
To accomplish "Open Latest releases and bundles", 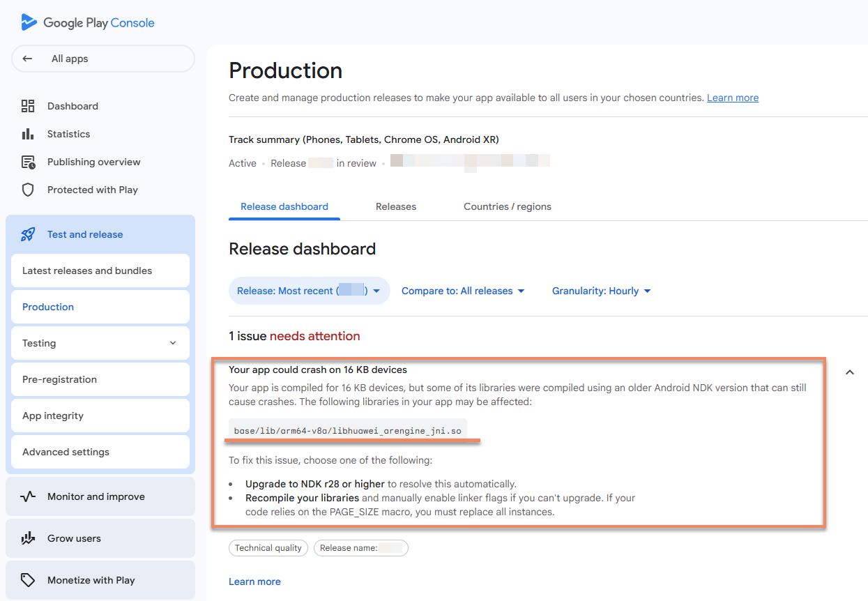I will point(100,271).
